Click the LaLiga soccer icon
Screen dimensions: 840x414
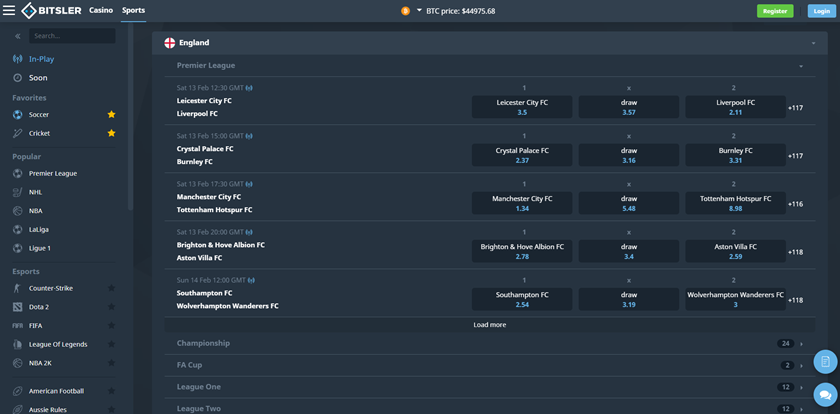[18, 229]
